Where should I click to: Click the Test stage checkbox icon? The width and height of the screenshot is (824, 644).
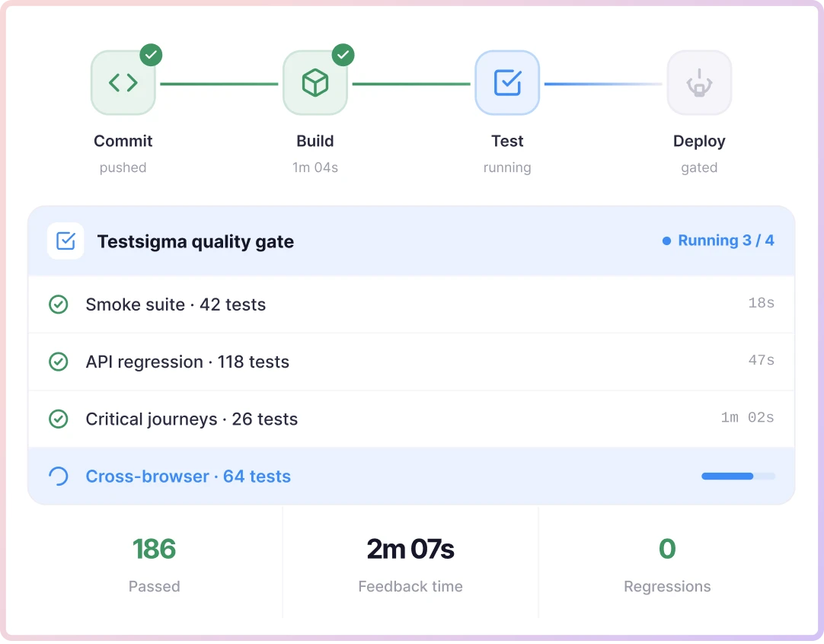point(507,83)
